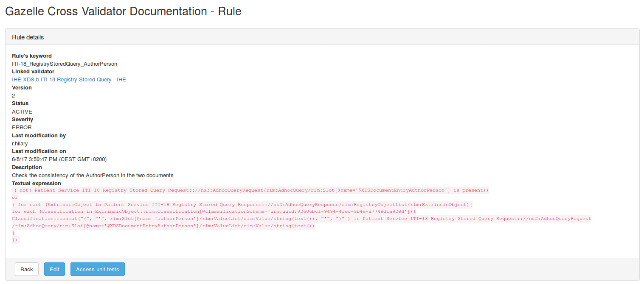Click the Rule details panel header
Screen dimensions: 644x284
point(28,37)
